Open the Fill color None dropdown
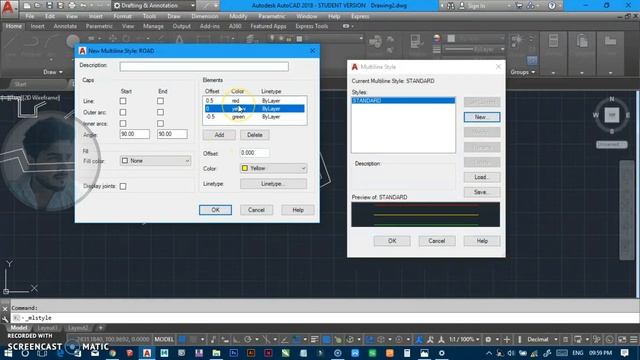 (x=156, y=161)
